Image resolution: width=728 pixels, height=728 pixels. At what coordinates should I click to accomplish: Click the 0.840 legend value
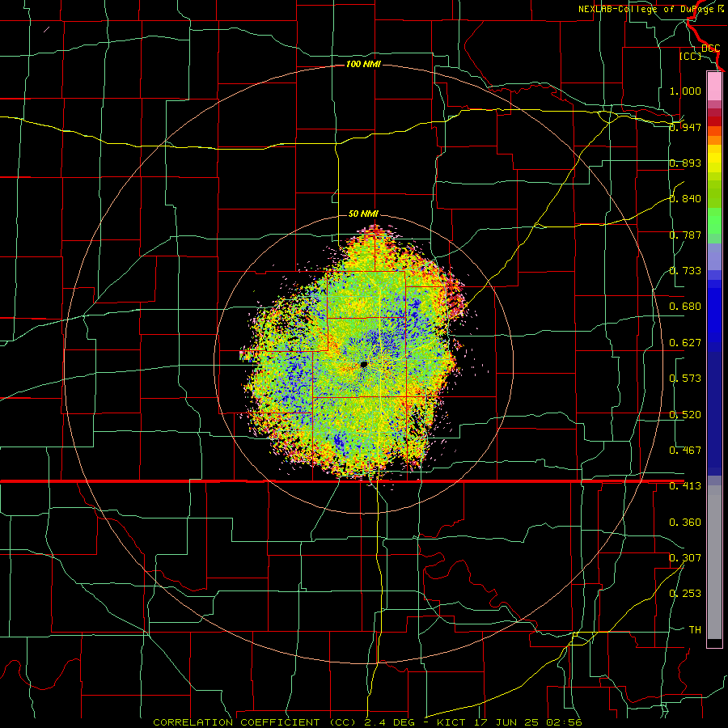(685, 199)
